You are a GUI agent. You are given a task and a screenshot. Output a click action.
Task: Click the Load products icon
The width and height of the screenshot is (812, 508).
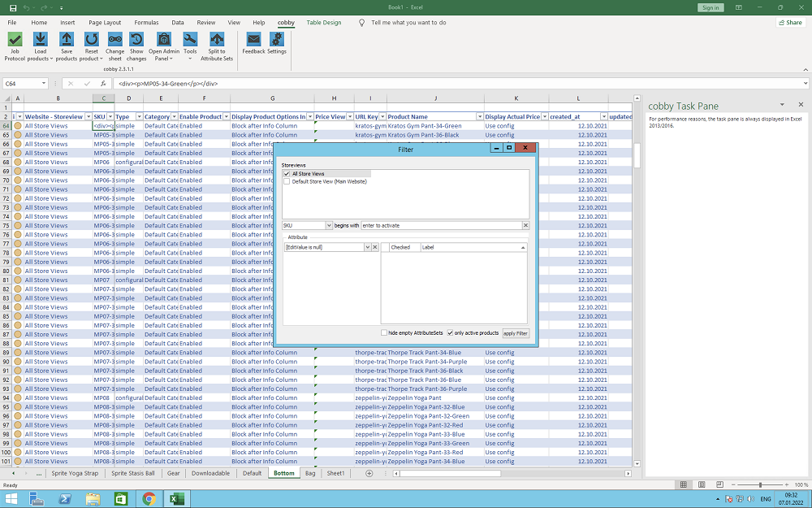tap(41, 40)
